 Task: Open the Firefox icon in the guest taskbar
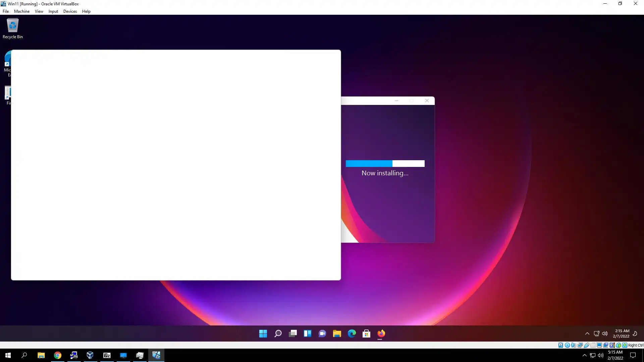pyautogui.click(x=381, y=334)
